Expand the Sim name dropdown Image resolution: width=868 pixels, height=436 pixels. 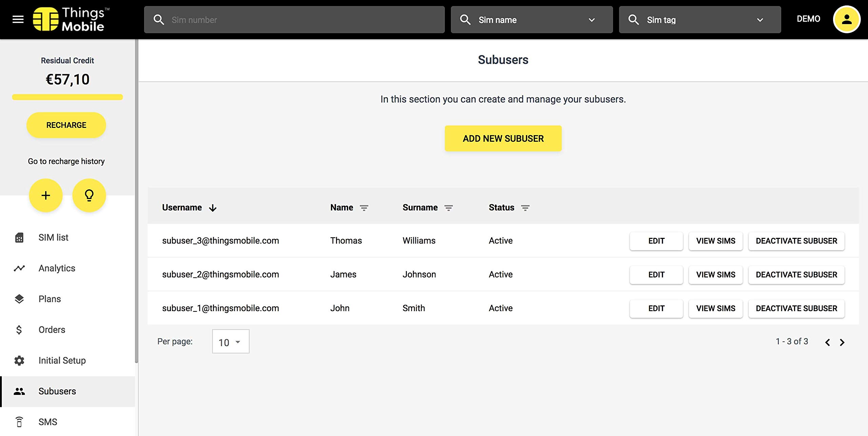(x=591, y=20)
